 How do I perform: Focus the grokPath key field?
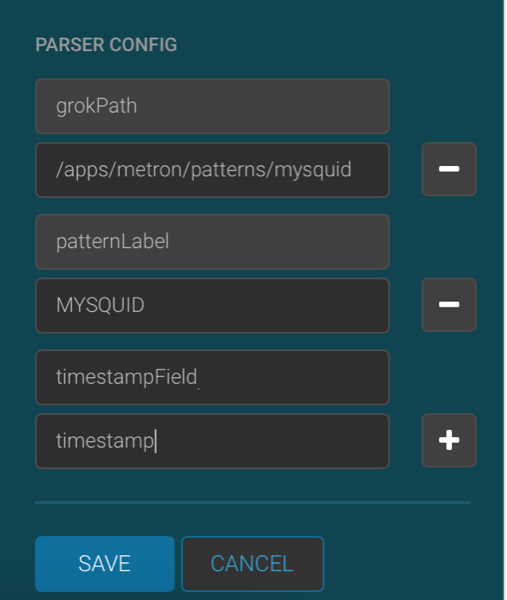[212, 106]
